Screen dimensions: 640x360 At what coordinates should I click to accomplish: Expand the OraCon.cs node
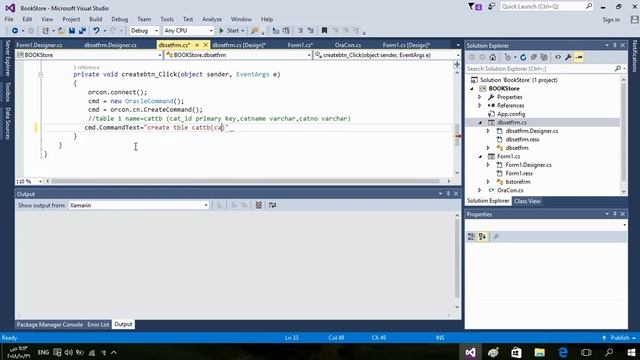(480, 190)
